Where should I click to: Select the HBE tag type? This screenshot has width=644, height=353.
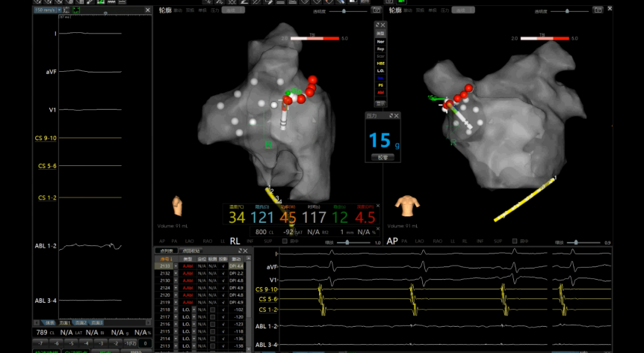point(381,64)
